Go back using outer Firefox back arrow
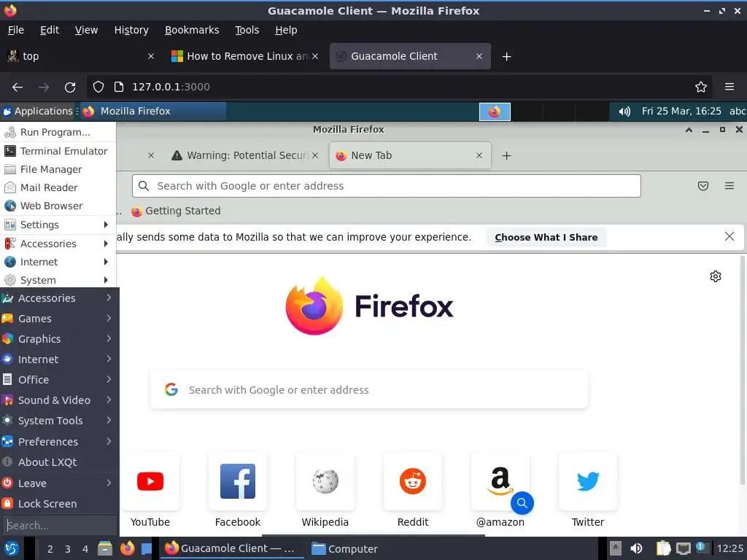 point(18,87)
